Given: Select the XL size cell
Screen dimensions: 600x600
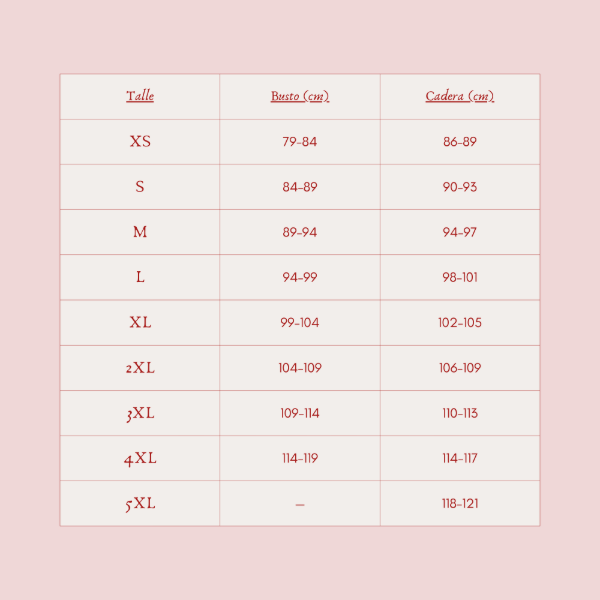Looking at the screenshot, I should point(140,323).
